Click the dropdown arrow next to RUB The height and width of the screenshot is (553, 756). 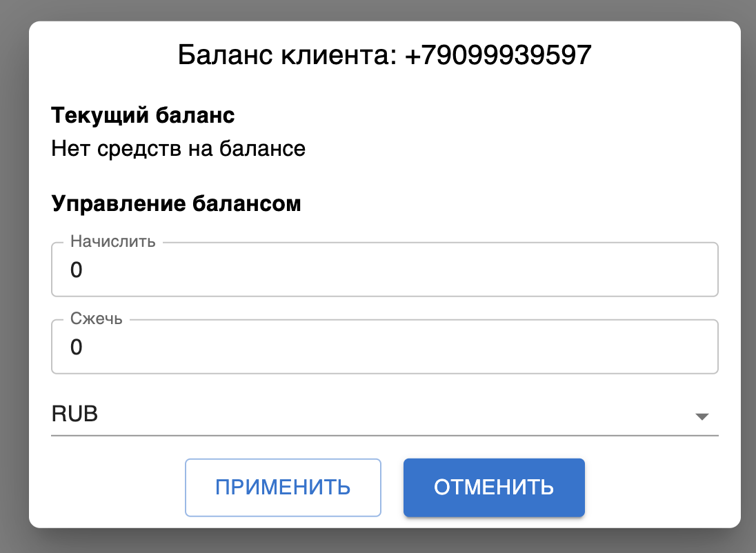pos(702,416)
